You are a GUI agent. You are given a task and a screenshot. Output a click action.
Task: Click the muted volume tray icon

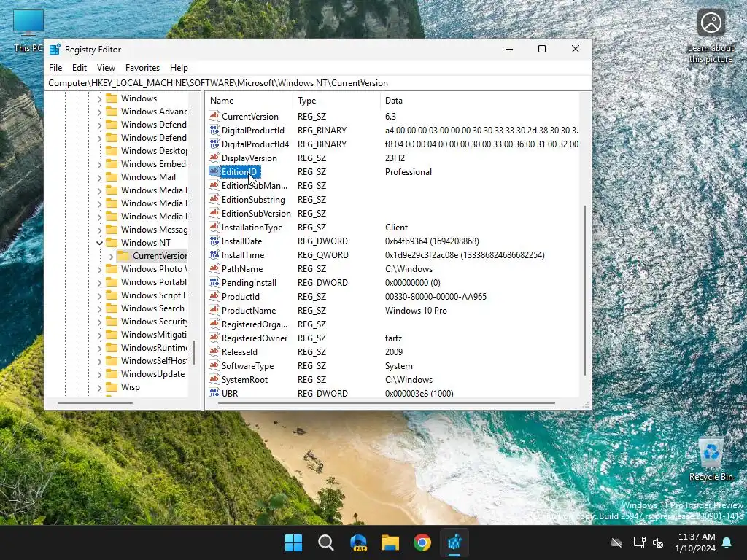click(659, 542)
